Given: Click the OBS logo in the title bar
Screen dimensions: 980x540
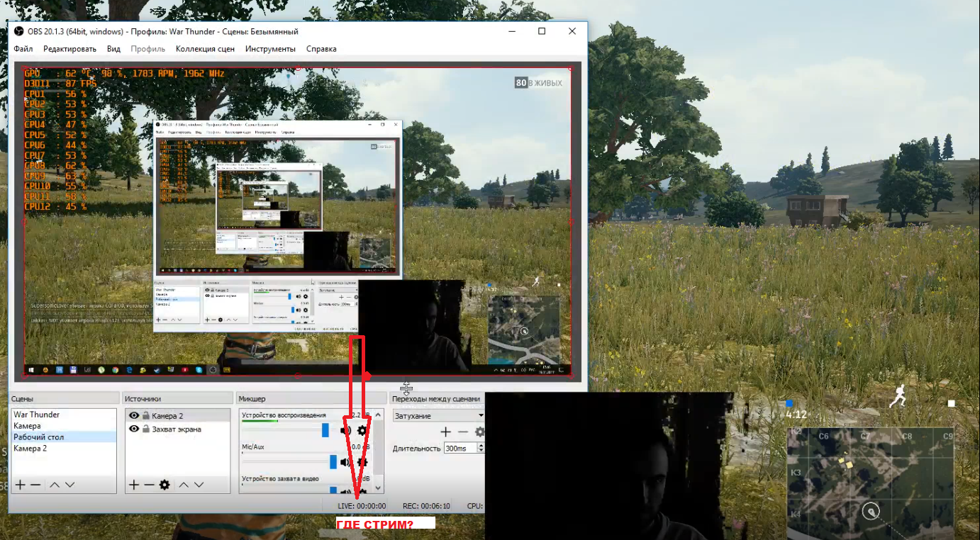Looking at the screenshot, I should [19, 31].
